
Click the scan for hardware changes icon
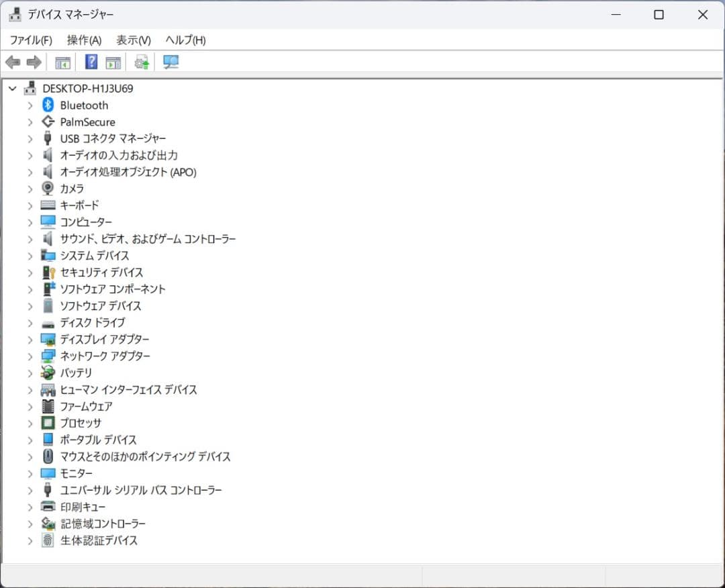tap(171, 62)
